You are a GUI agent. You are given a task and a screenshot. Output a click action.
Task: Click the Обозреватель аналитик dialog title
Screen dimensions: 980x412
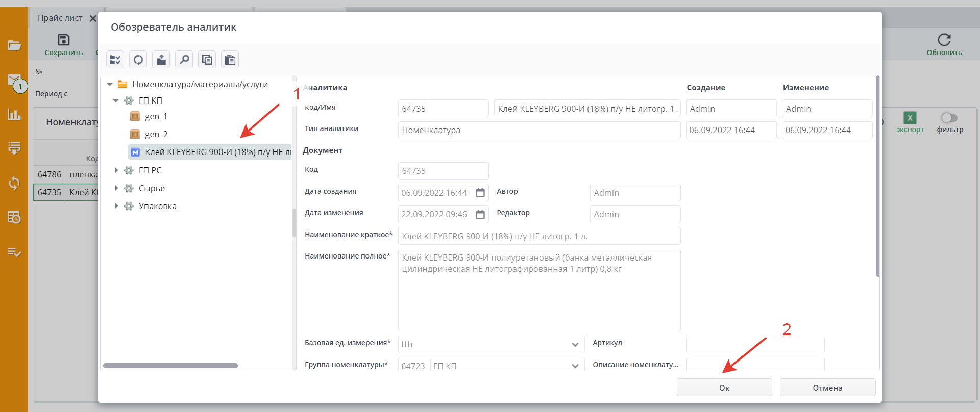[x=174, y=27]
